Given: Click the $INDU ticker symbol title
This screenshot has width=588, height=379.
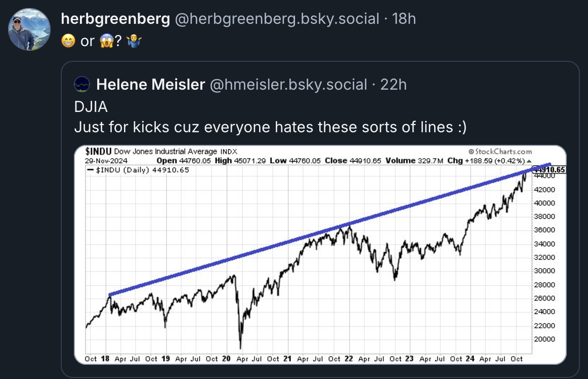Looking at the screenshot, I should (x=98, y=151).
